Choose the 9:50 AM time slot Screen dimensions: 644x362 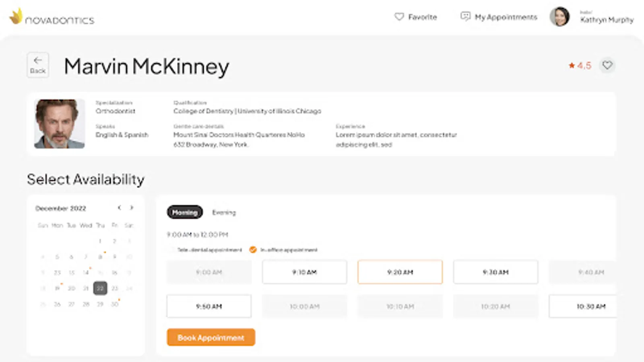tap(209, 306)
